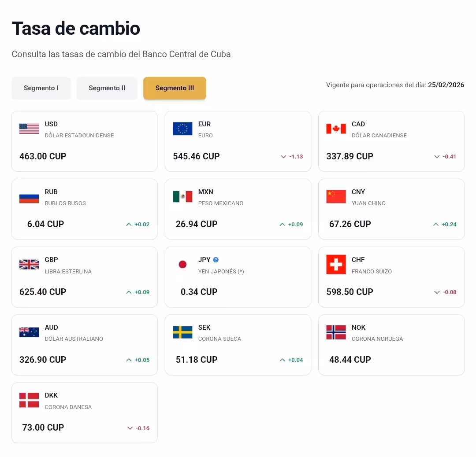Click the Canadian flag icon
Image resolution: width=476 pixels, height=457 pixels.
tap(336, 129)
